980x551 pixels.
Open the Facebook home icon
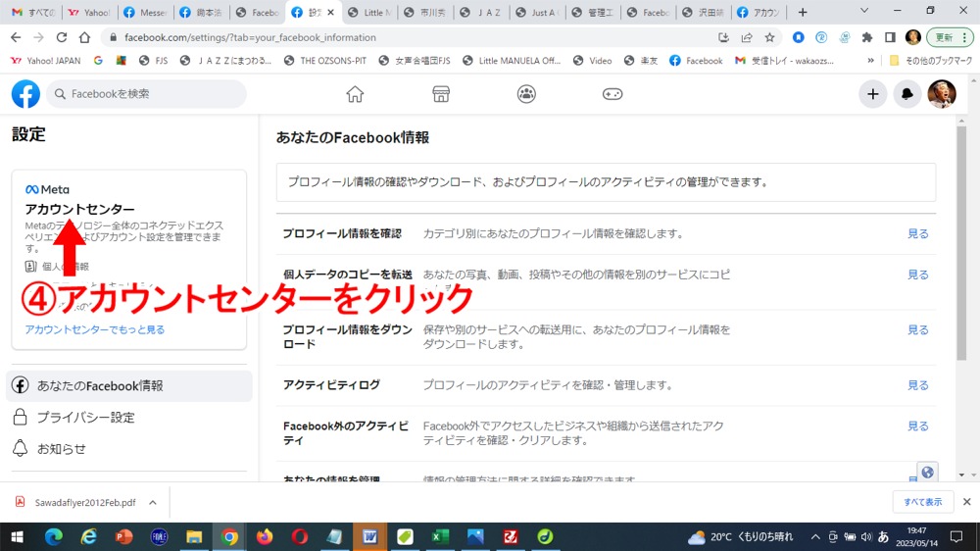point(355,94)
